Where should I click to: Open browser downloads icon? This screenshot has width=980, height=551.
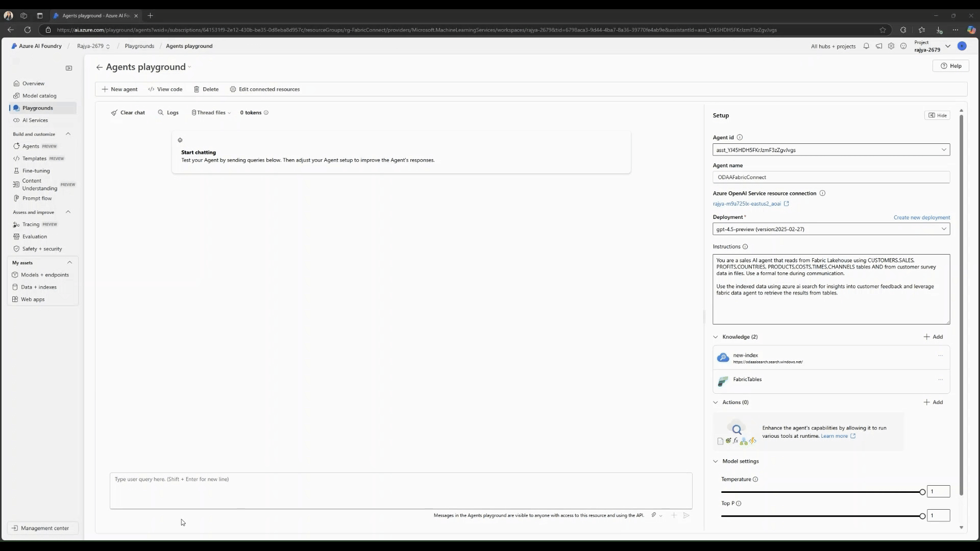[x=939, y=30]
